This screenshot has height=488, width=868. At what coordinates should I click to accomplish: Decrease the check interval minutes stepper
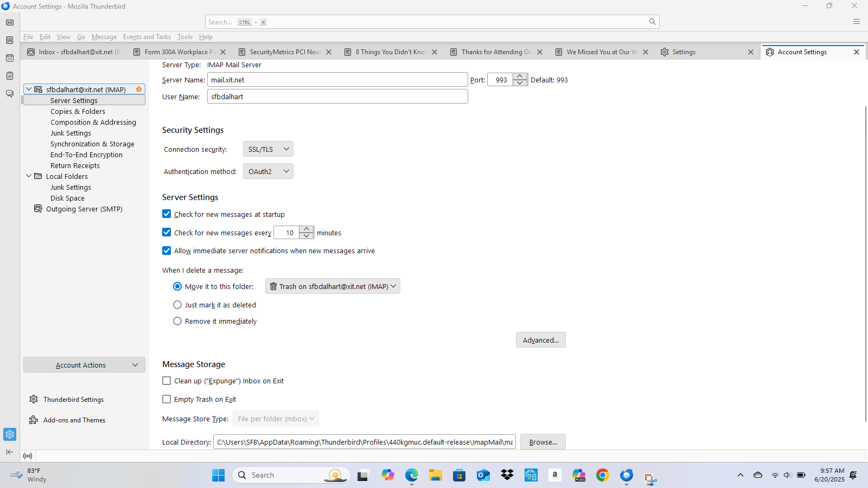(x=307, y=236)
